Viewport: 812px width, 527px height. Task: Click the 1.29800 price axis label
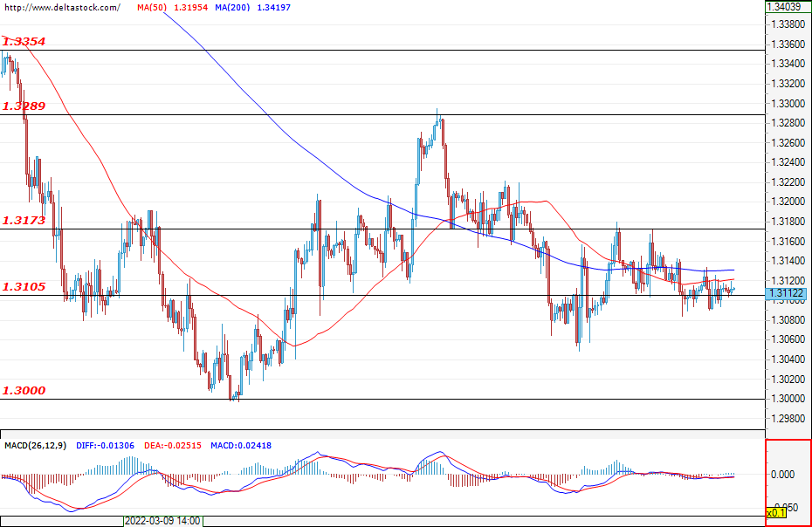788,418
